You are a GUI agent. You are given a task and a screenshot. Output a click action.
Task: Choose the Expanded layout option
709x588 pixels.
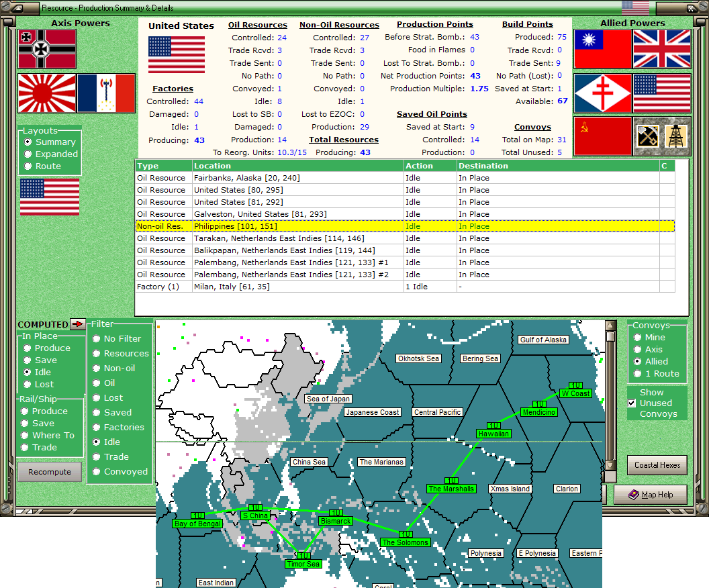coord(51,154)
